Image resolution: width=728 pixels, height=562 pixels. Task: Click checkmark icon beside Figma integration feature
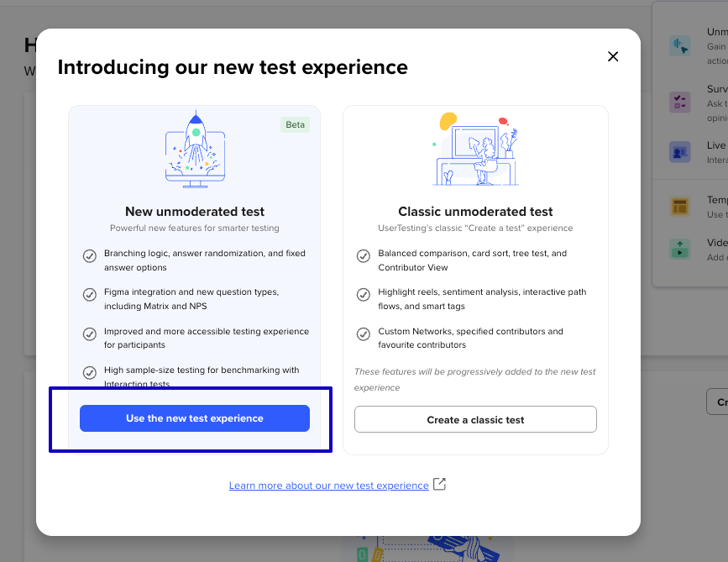click(89, 295)
